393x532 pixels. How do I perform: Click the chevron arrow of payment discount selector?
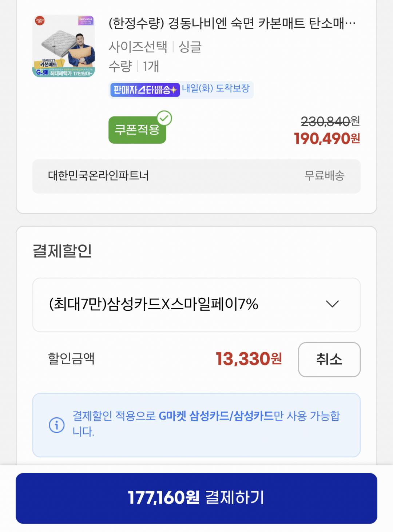(x=332, y=304)
